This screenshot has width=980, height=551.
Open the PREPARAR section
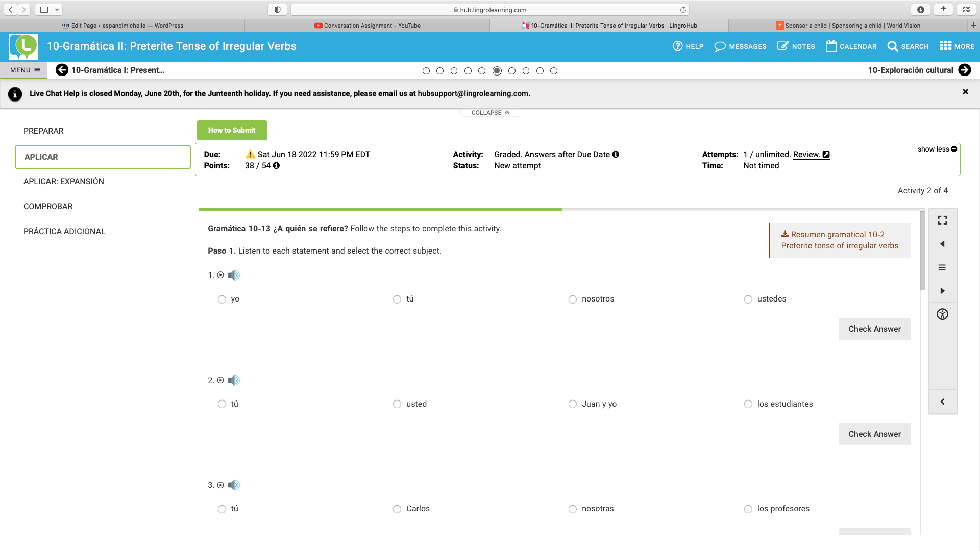(43, 131)
